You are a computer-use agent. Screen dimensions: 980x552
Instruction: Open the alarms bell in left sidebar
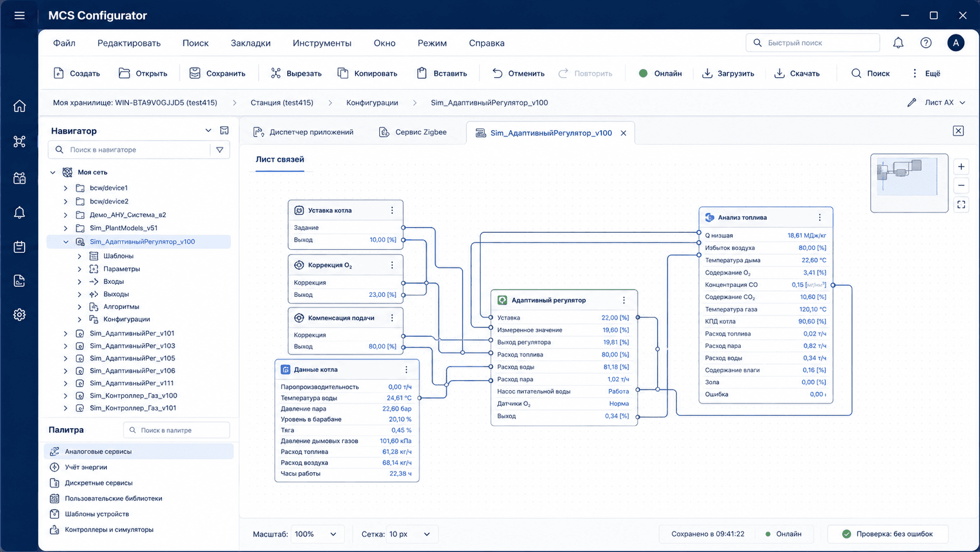(x=19, y=212)
